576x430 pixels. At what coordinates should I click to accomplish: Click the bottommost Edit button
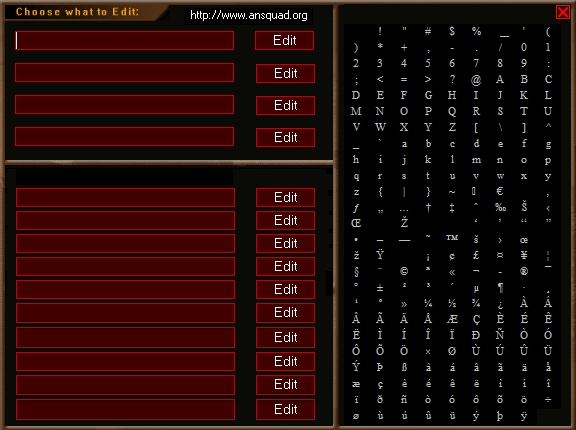click(285, 409)
